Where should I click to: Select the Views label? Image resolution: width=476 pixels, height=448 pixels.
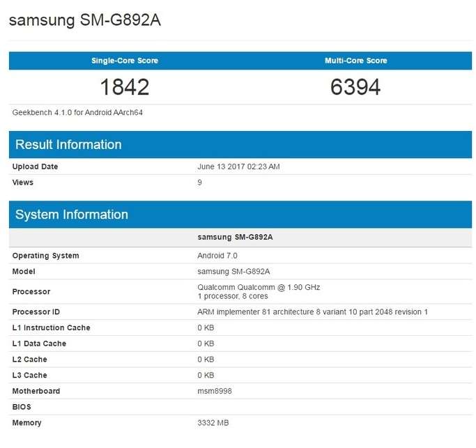(x=23, y=183)
